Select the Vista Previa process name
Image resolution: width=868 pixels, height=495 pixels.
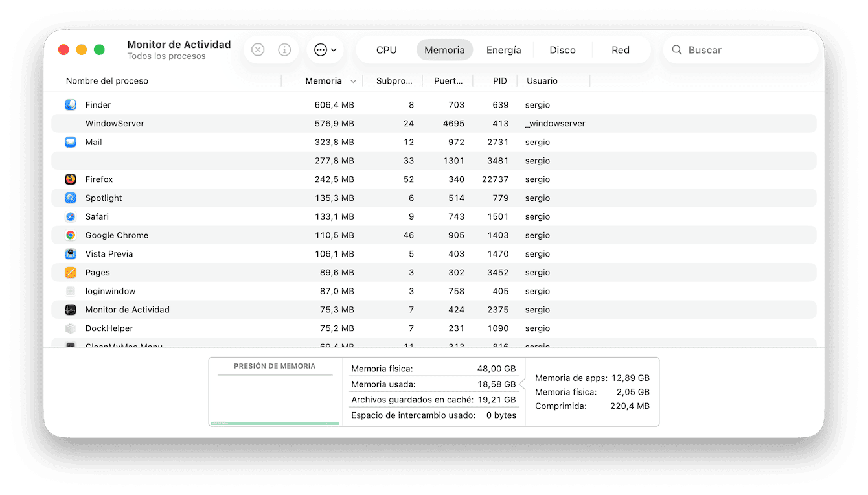109,254
